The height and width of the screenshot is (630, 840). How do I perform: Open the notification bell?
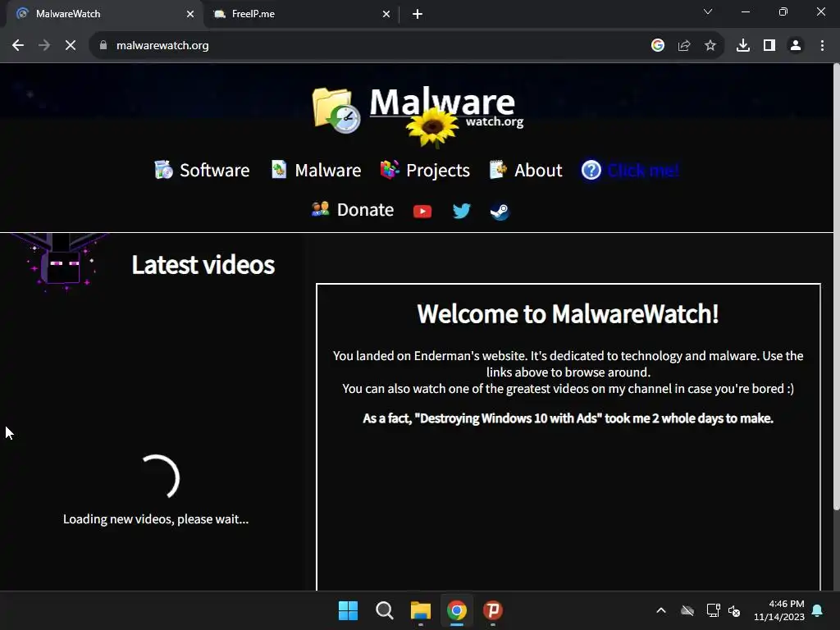click(818, 610)
